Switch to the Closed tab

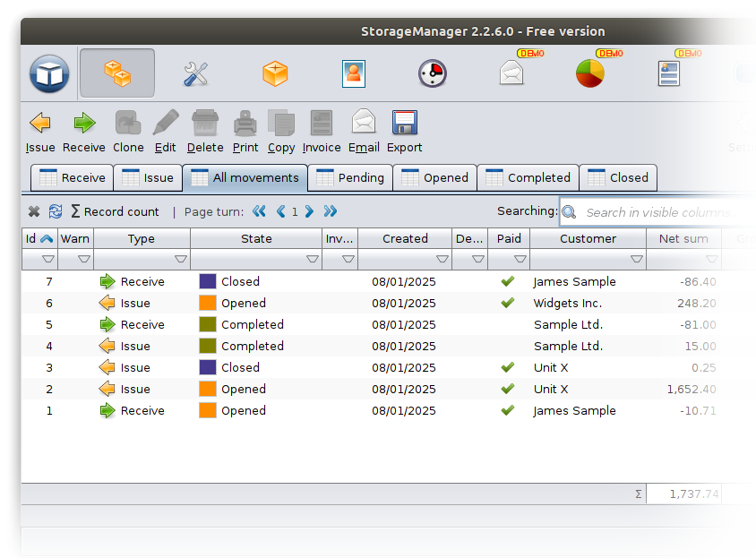618,177
